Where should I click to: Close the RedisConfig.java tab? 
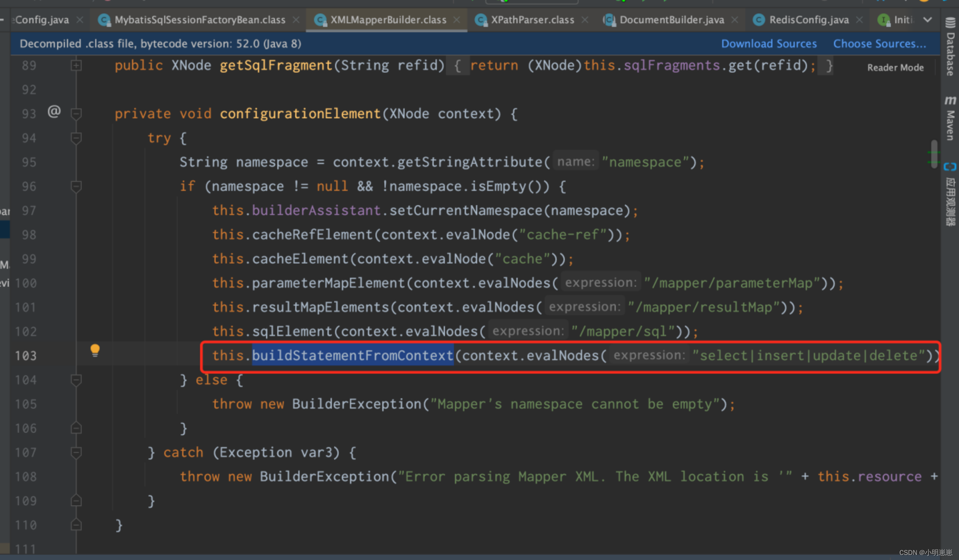pos(859,19)
